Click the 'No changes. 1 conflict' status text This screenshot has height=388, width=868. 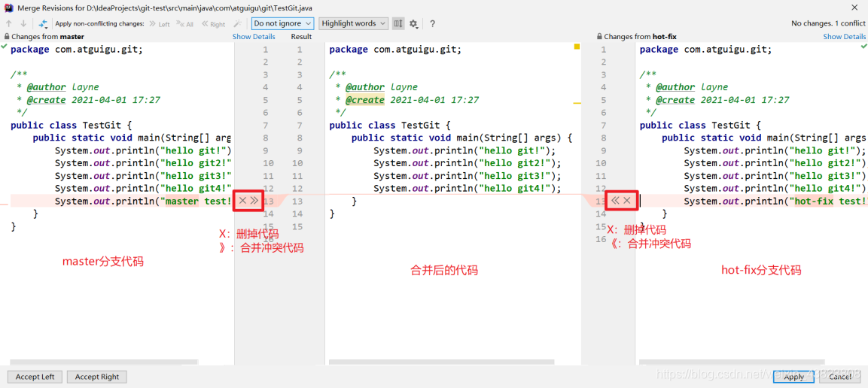(x=828, y=23)
